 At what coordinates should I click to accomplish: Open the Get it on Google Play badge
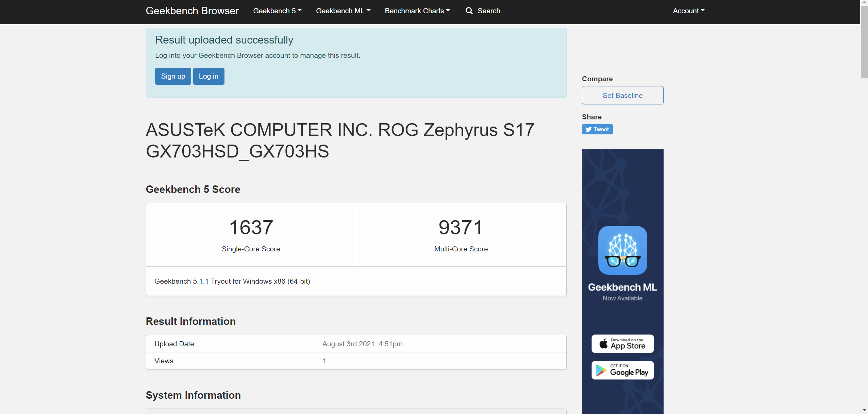(622, 370)
